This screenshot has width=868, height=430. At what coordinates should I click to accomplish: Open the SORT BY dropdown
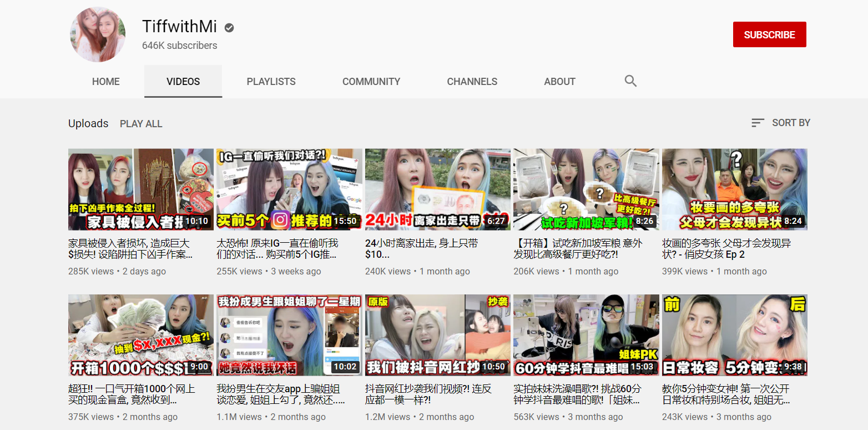point(791,123)
